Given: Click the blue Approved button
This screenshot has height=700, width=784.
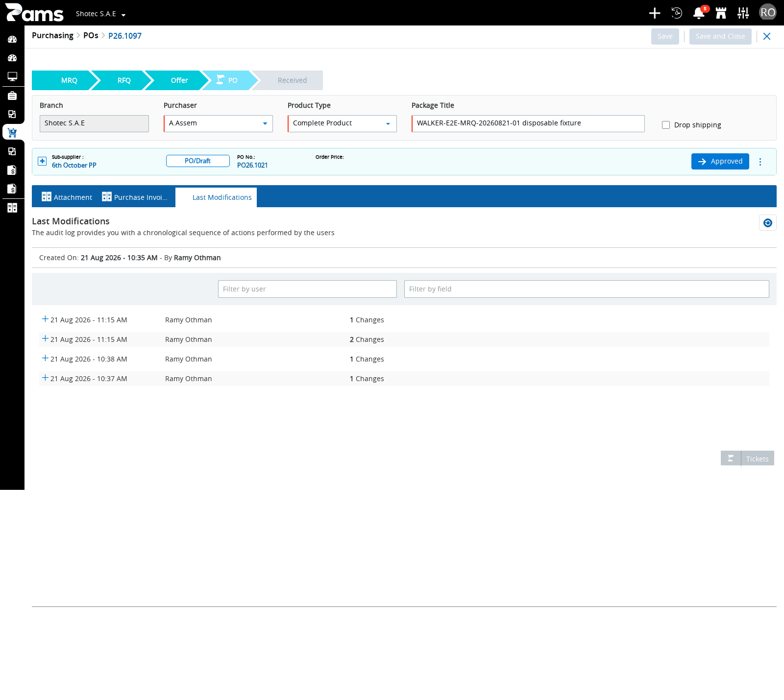Looking at the screenshot, I should [x=720, y=161].
